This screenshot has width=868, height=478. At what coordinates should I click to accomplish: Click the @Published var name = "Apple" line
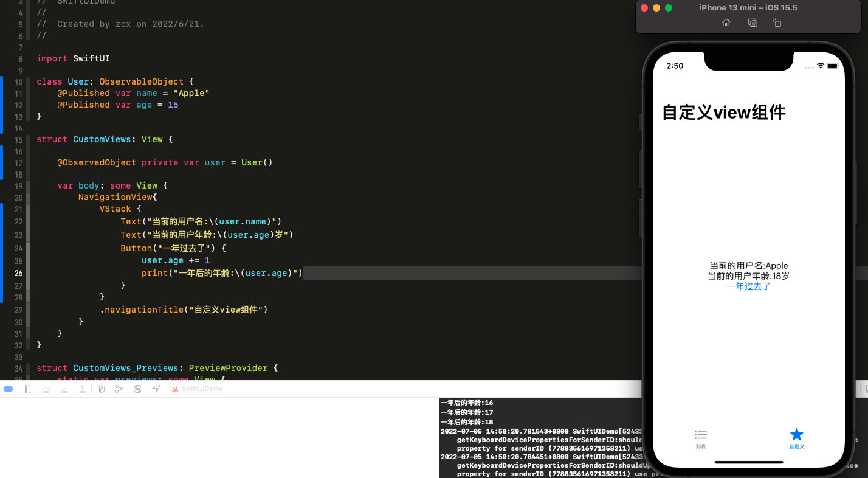tap(133, 93)
